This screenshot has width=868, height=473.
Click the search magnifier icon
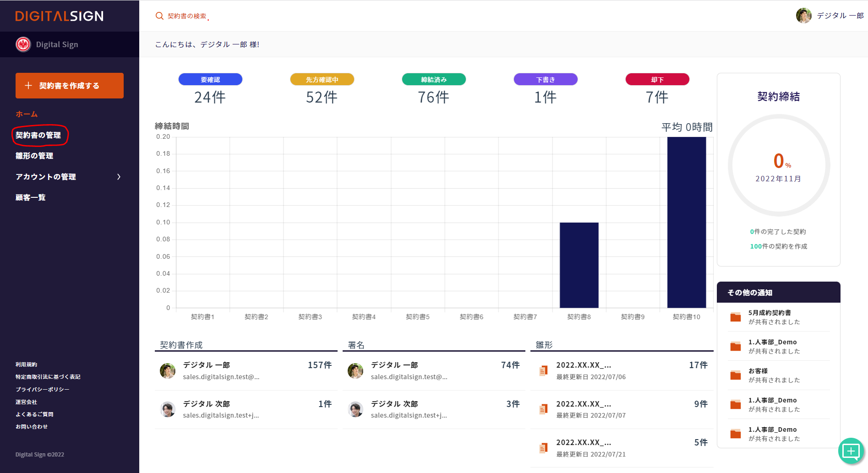[159, 16]
